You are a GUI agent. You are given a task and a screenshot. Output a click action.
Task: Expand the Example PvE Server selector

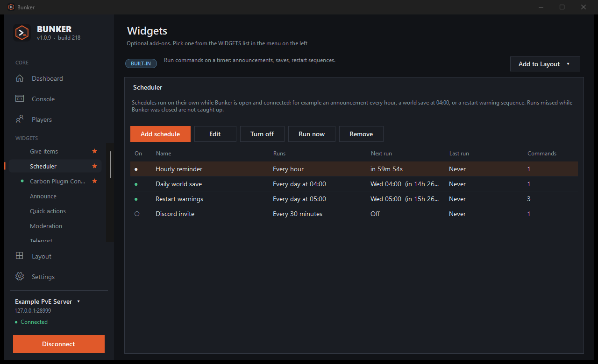[48, 301]
